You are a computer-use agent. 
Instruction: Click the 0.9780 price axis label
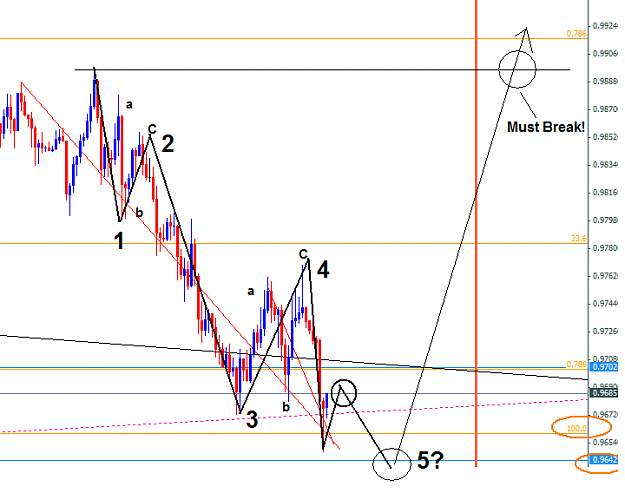(x=605, y=248)
